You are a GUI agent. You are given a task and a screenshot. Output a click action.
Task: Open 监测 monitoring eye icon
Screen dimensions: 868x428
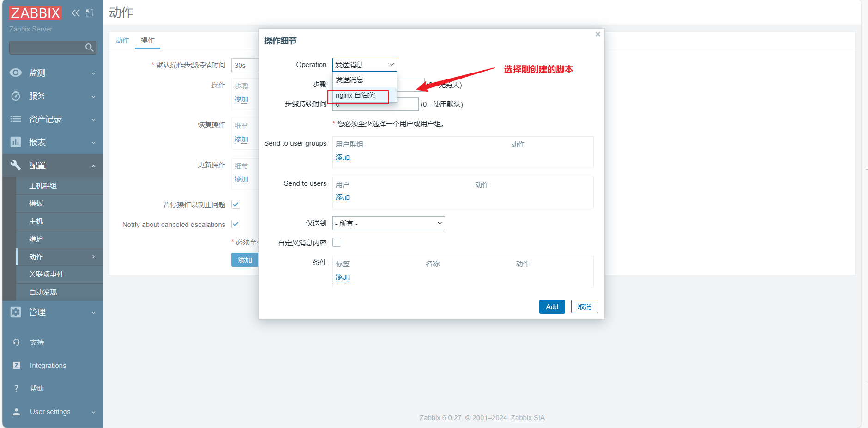(16, 73)
